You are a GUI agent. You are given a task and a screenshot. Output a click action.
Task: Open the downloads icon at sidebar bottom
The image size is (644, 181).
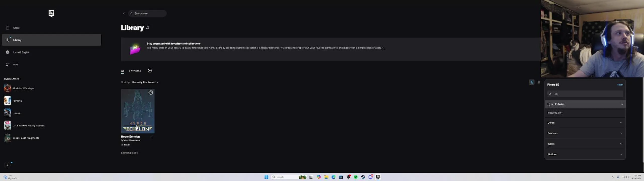[x=7, y=165]
